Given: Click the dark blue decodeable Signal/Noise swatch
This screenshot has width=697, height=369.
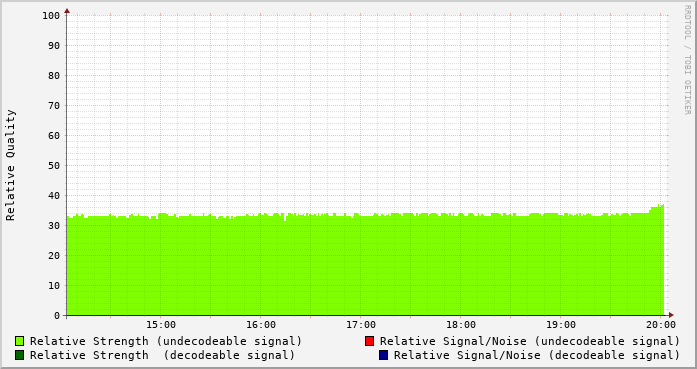Looking at the screenshot, I should [384, 355].
